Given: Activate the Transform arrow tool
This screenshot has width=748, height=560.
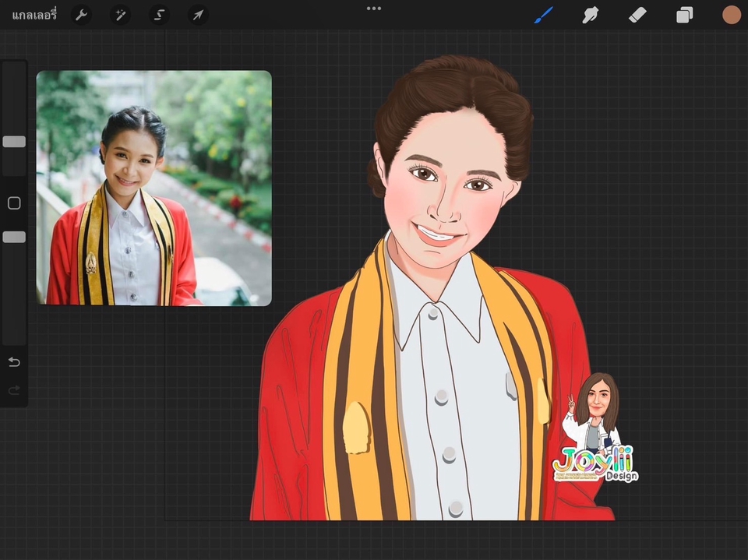Looking at the screenshot, I should (x=198, y=15).
